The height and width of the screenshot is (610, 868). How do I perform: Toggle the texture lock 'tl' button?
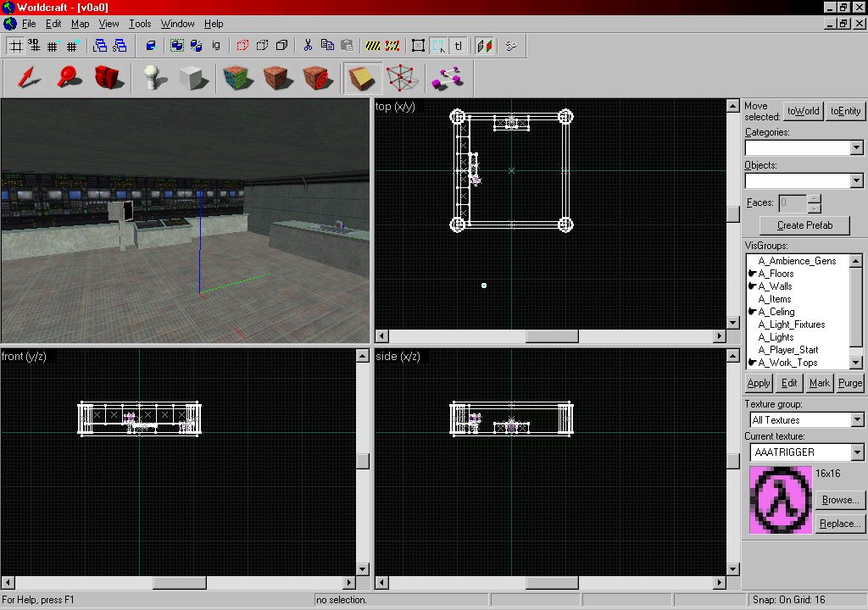point(459,46)
